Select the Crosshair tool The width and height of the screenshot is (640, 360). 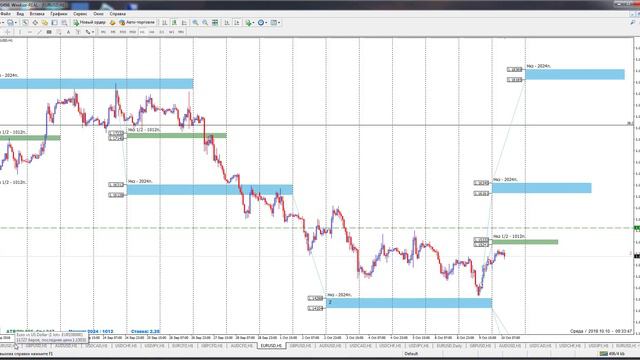pos(8,32)
